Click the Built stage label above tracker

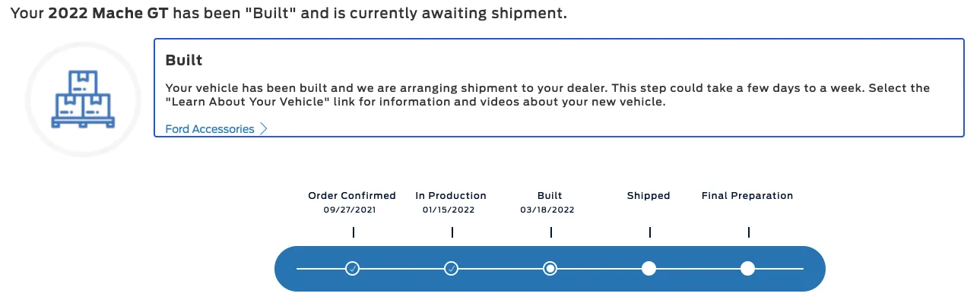point(550,196)
